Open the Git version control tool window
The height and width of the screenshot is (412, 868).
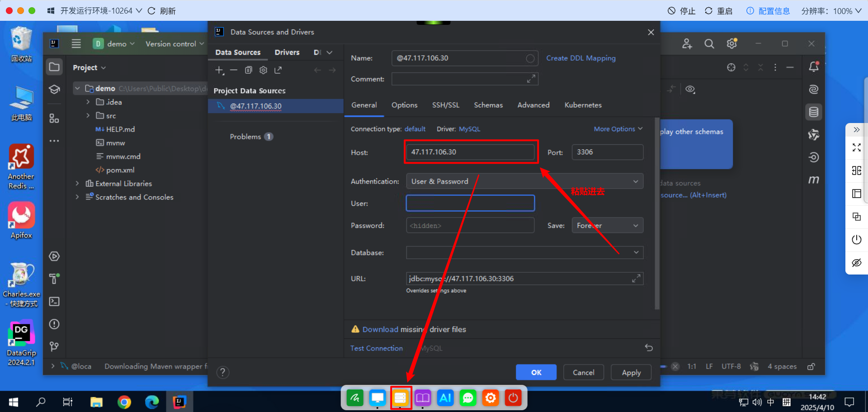[54, 346]
